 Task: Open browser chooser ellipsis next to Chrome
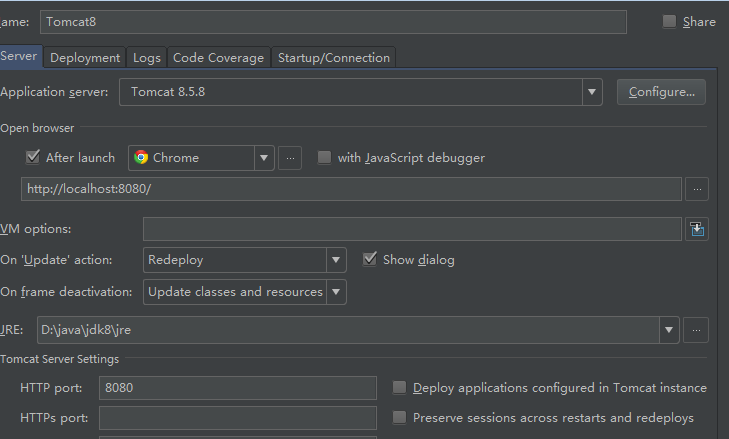click(290, 158)
